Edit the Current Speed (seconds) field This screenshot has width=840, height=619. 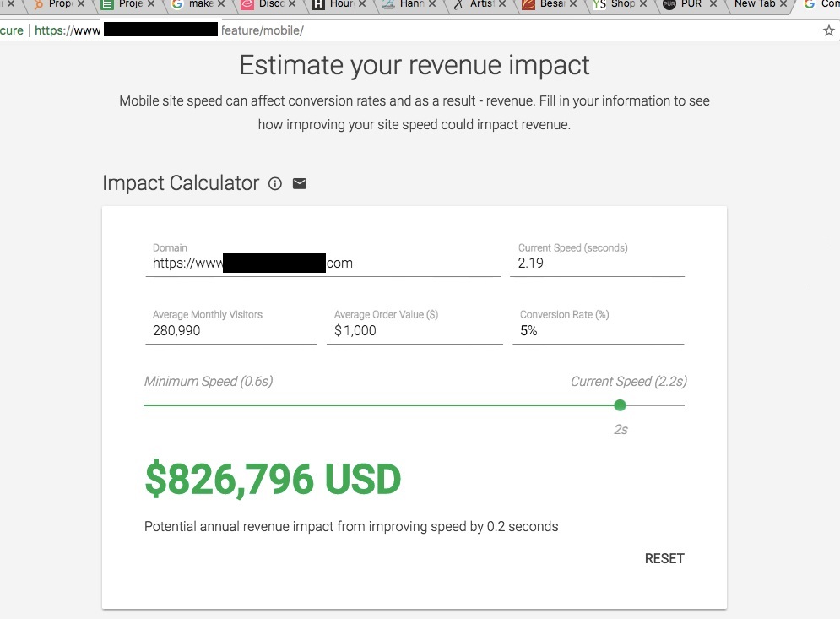[597, 263]
